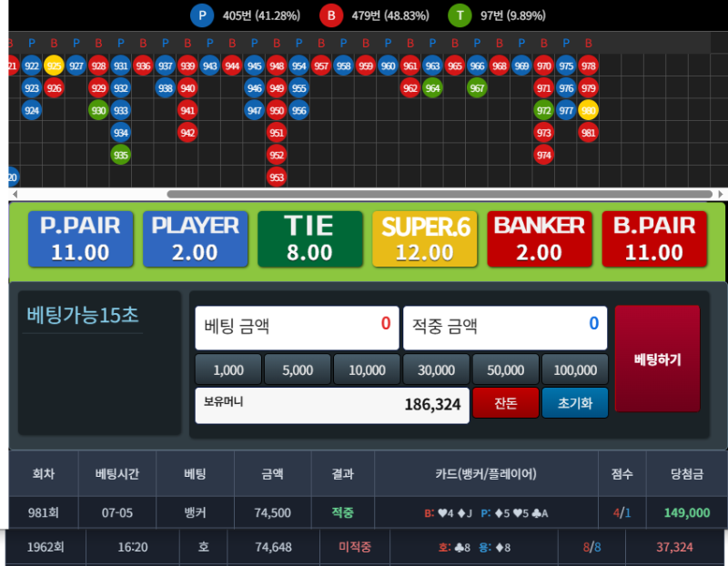This screenshot has width=728, height=566.
Task: Click the blue round 956 marker
Action: tap(299, 110)
